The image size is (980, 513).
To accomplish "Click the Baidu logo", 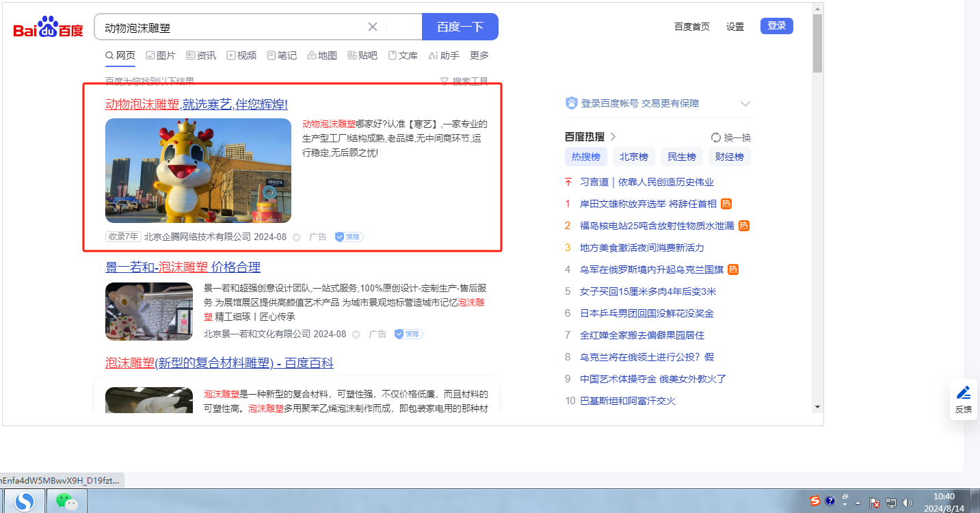I will coord(48,27).
